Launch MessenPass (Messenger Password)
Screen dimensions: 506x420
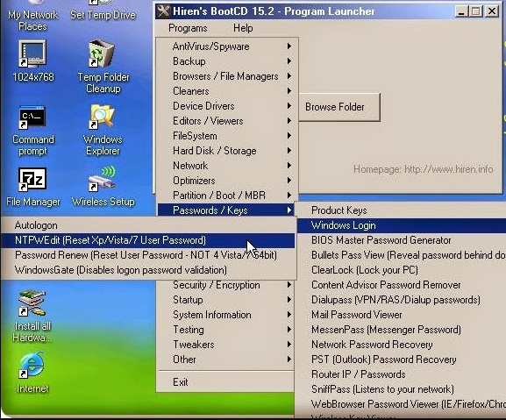tap(401, 330)
